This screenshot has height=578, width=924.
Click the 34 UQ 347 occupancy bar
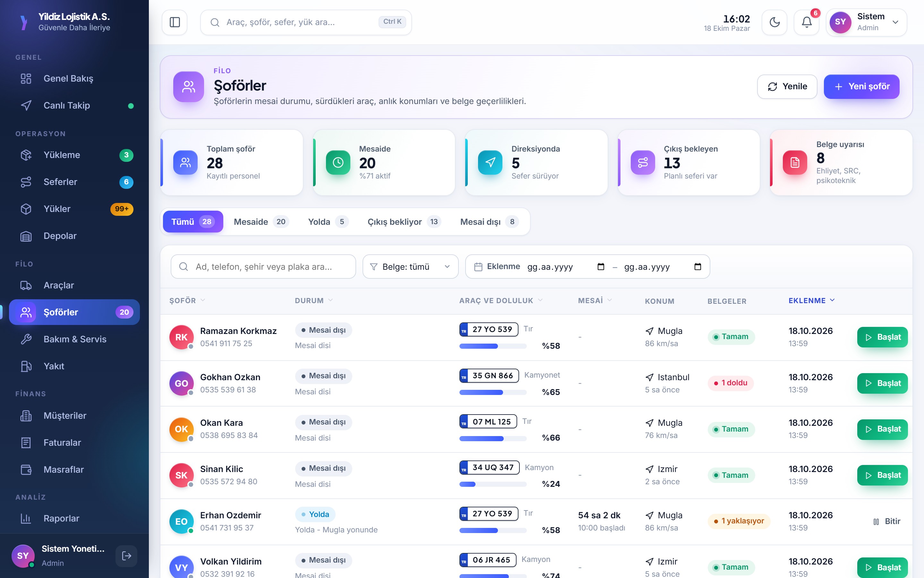tap(492, 484)
